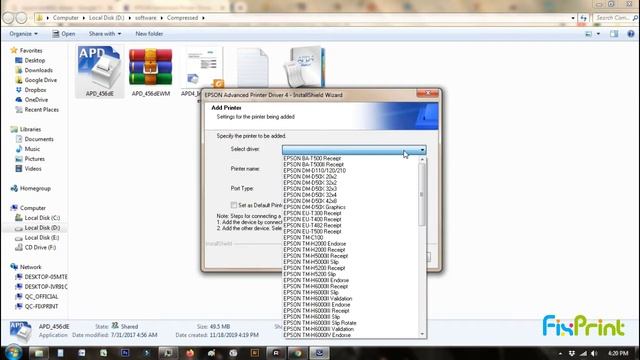
Task: Click New folder button
Action: (149, 34)
